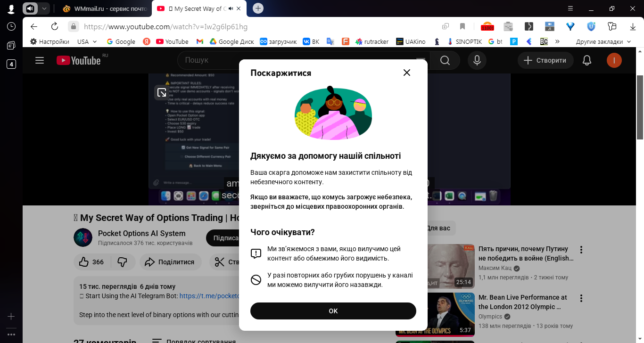Viewport: 644px width, 343px height.
Task: Open the browser profile silhouette icon
Action: click(x=11, y=8)
